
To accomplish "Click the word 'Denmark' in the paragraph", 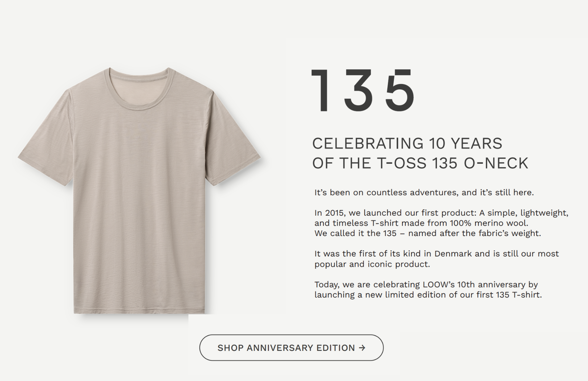I will click(453, 254).
